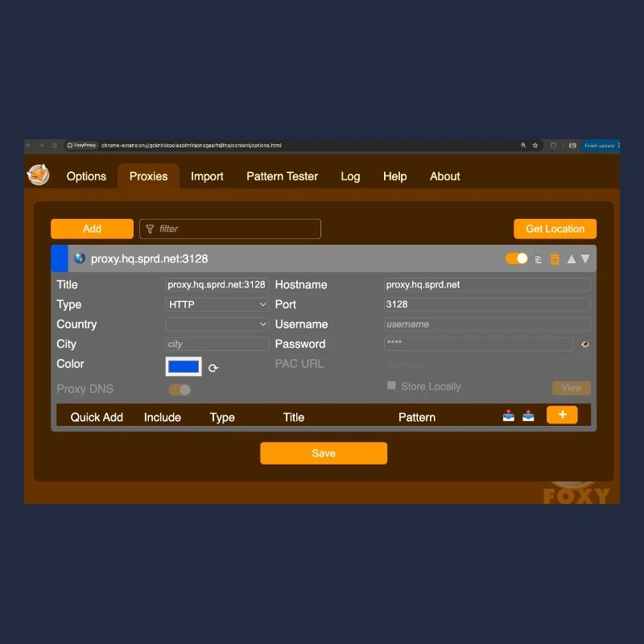
Task: Bookmark page with the star icon
Action: click(x=535, y=146)
